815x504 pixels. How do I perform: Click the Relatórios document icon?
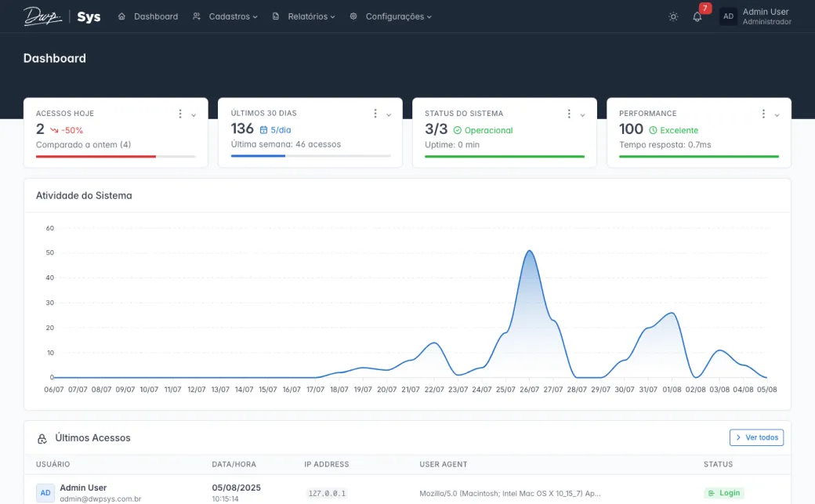[276, 16]
